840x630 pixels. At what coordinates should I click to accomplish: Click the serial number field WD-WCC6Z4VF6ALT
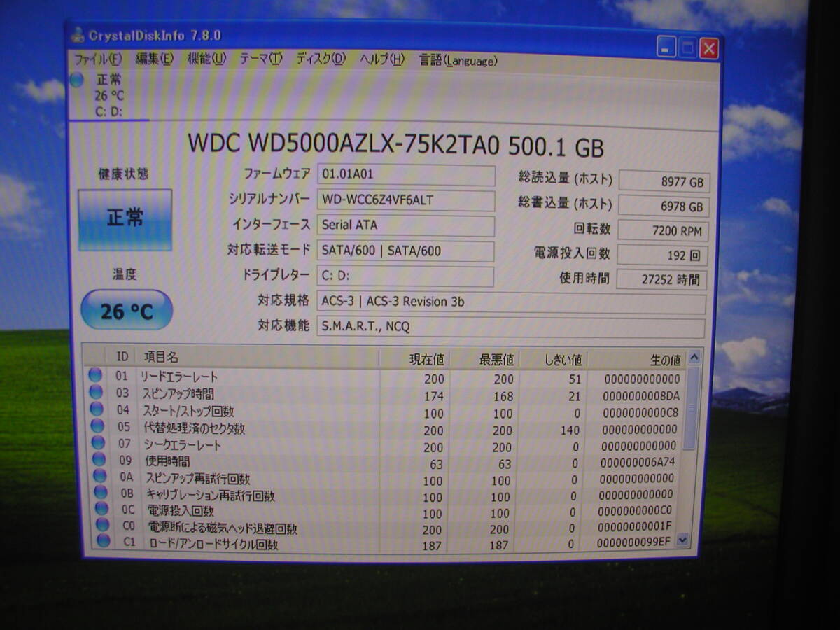pyautogui.click(x=405, y=200)
